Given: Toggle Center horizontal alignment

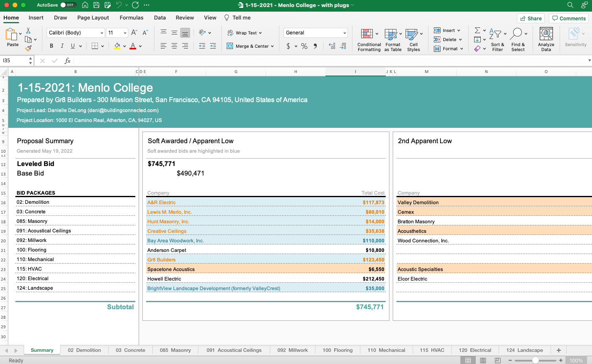Looking at the screenshot, I should (174, 46).
